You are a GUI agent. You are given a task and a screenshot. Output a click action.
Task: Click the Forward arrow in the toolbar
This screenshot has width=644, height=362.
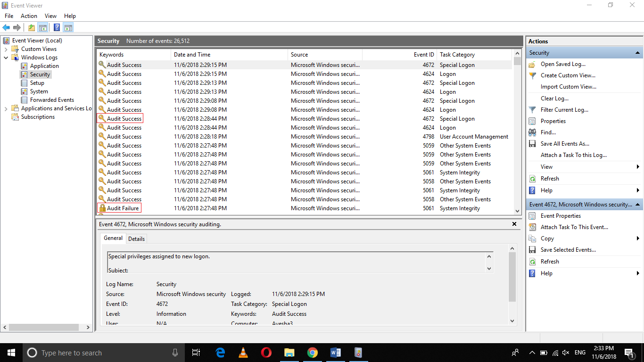17,28
